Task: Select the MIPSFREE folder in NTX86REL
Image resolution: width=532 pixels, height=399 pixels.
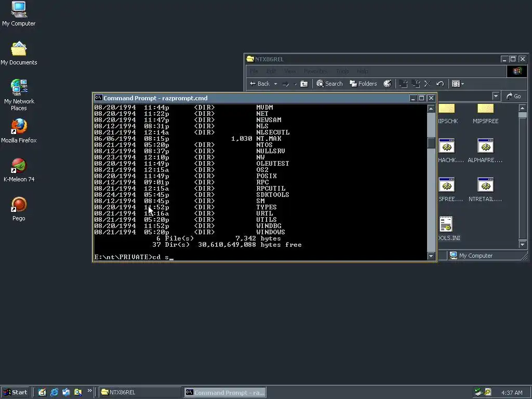Action: 486,114
